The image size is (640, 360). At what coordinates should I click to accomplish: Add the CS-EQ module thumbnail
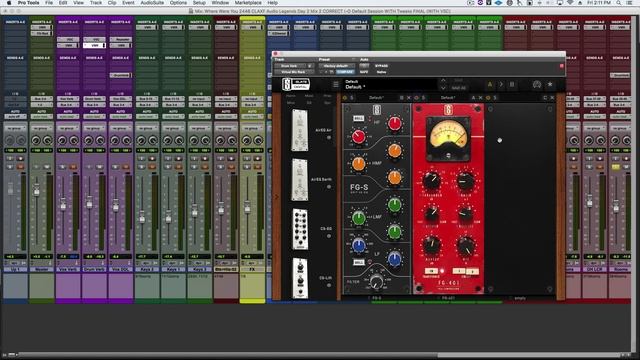point(300,229)
